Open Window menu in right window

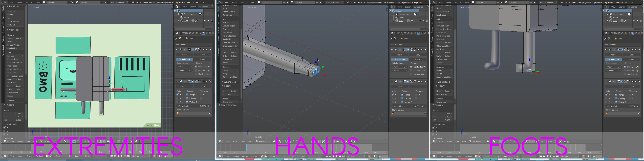pos(458,2)
